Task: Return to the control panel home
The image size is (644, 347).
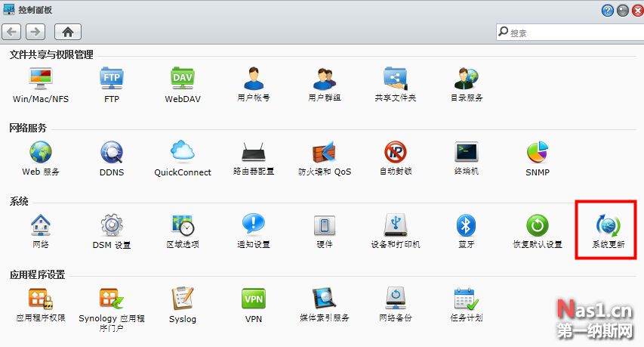Action: tap(68, 32)
